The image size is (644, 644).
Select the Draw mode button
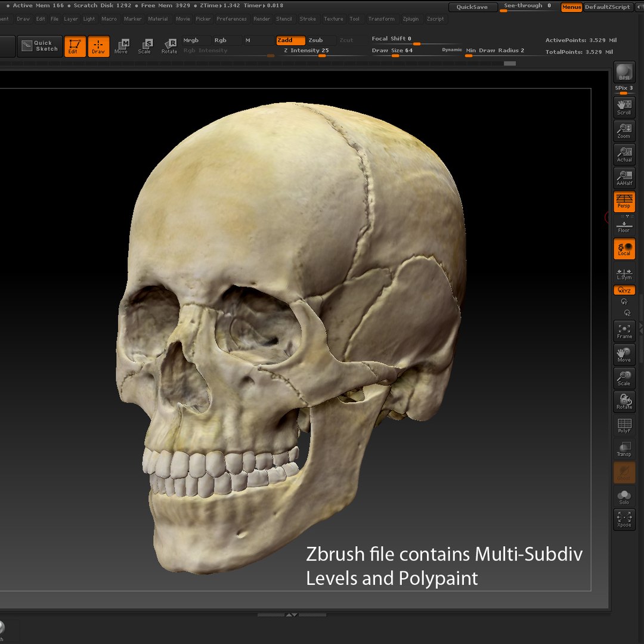98,46
